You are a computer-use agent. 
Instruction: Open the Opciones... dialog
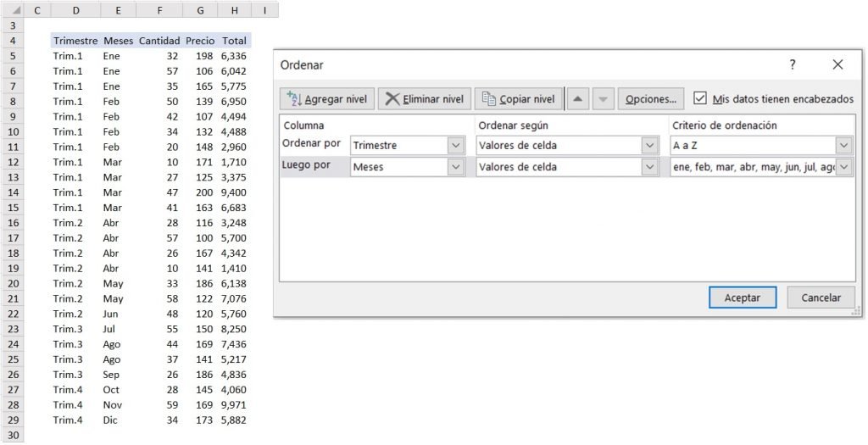click(651, 99)
